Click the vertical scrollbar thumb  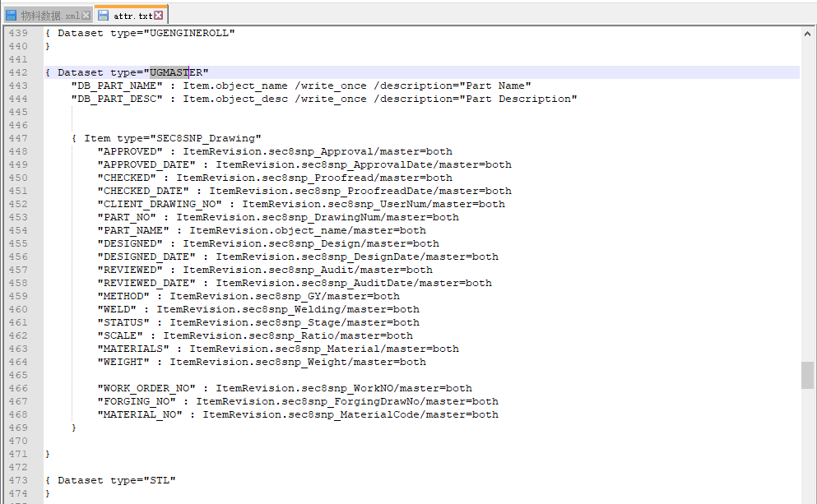[x=807, y=376]
